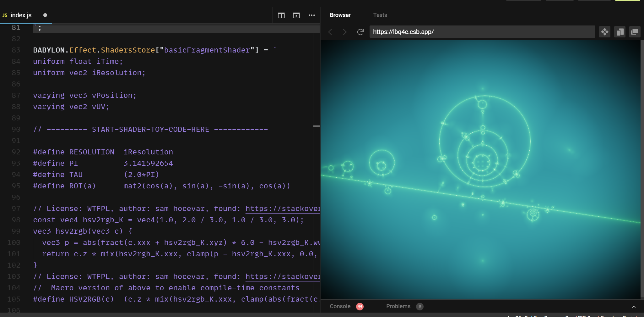Click the editor scrollbar handle
The height and width of the screenshot is (317, 644).
point(317,126)
